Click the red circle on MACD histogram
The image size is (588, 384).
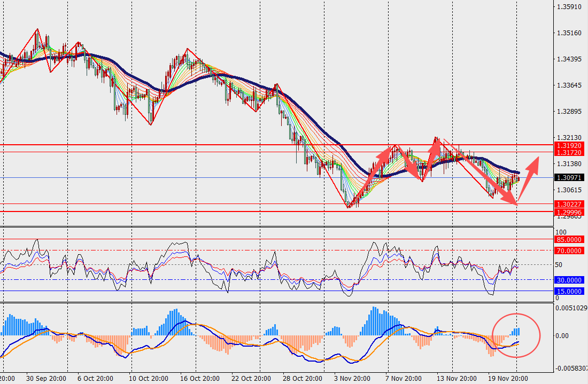pyautogui.click(x=516, y=335)
